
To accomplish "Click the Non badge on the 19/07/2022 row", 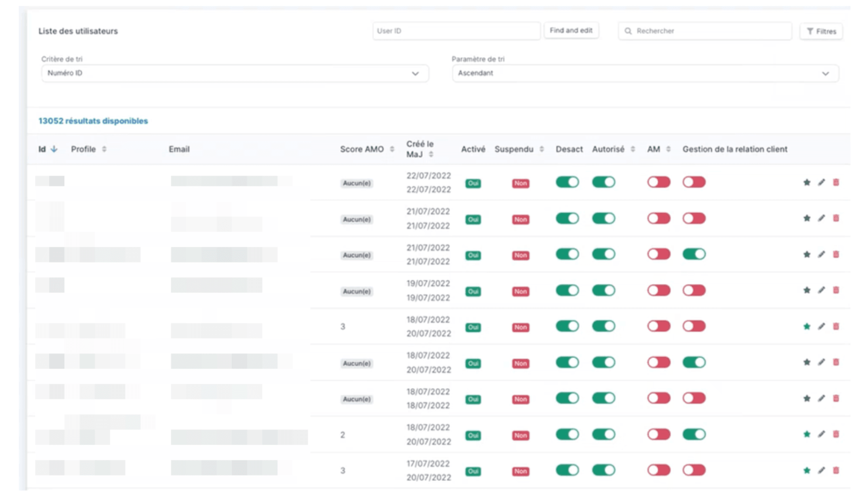I will coord(520,292).
